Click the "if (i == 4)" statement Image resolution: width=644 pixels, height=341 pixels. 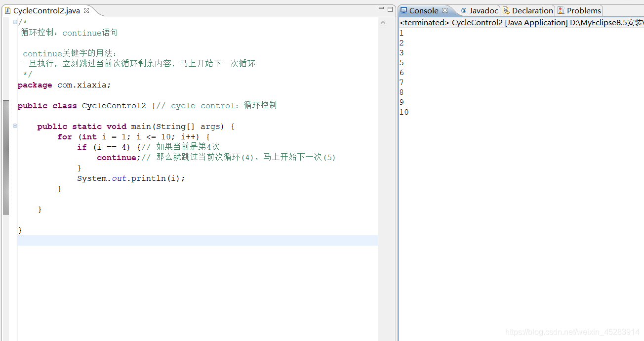[104, 147]
